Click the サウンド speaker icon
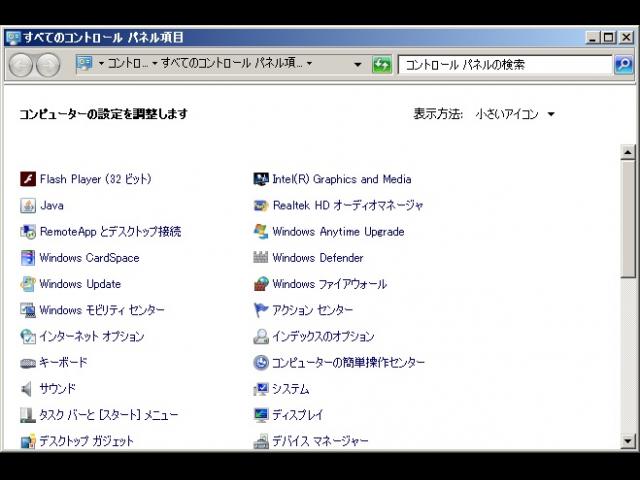The height and width of the screenshot is (480, 640). [x=28, y=389]
